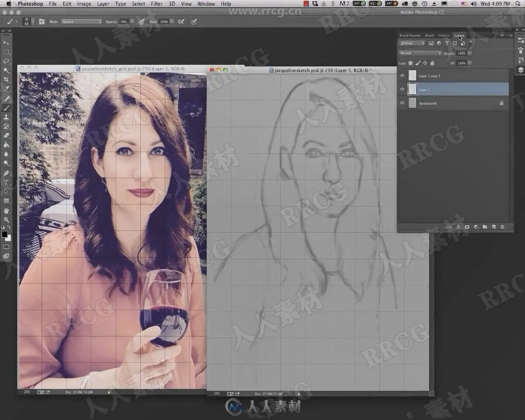Select the Clone Stamp tool
The image size is (525, 420).
coord(6,117)
